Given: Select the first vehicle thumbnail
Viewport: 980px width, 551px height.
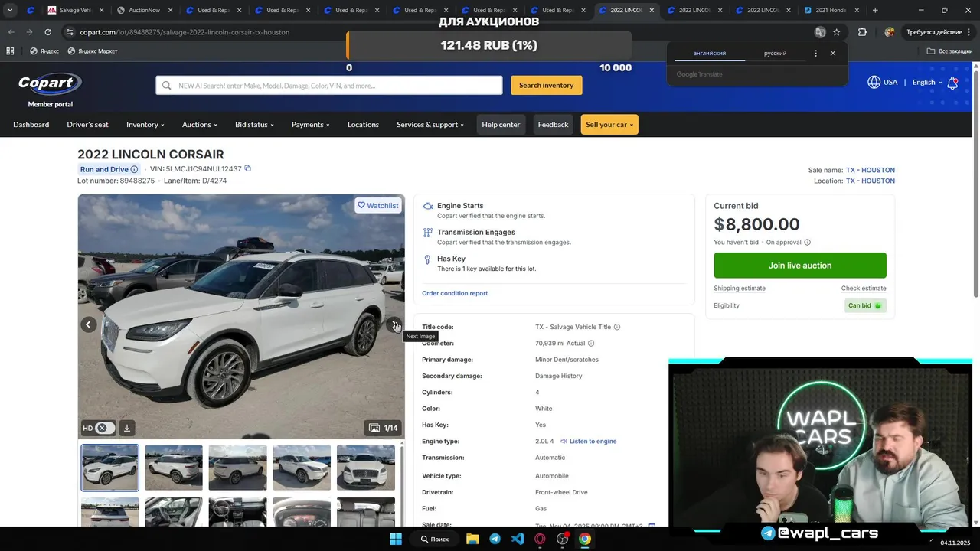Looking at the screenshot, I should click(x=110, y=468).
